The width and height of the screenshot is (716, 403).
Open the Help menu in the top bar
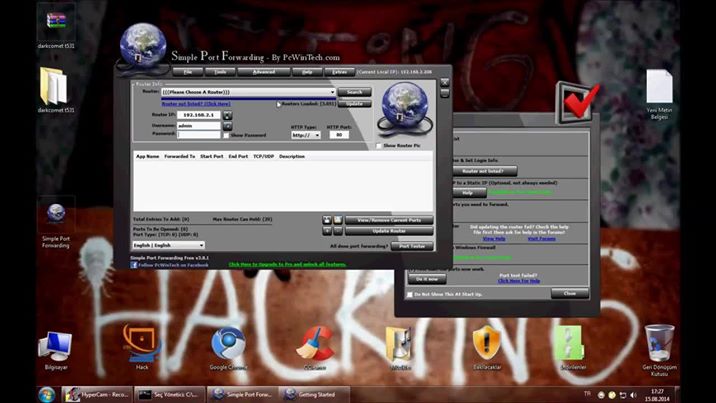[x=307, y=72]
